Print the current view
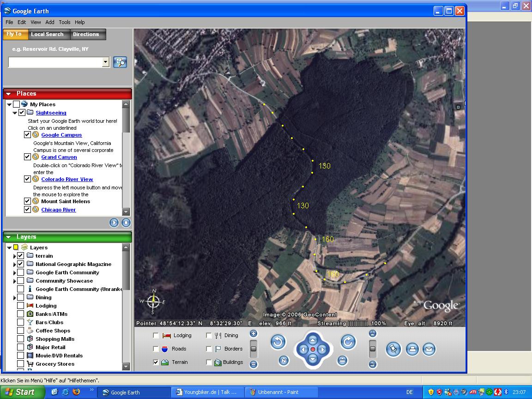Screen dimensions: 532x399 412,349
